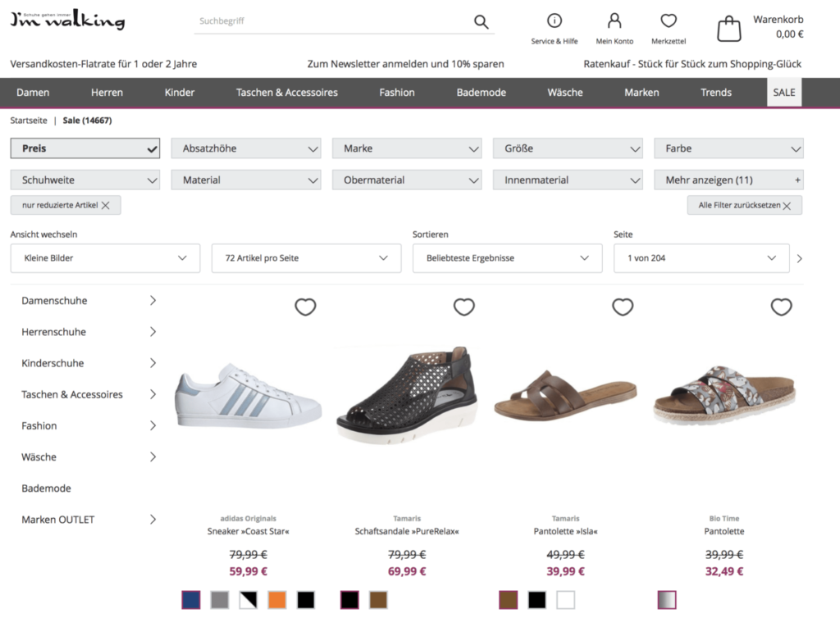840x641 pixels.
Task: Open the Merkzettel heart icon
Action: pyautogui.click(x=668, y=21)
